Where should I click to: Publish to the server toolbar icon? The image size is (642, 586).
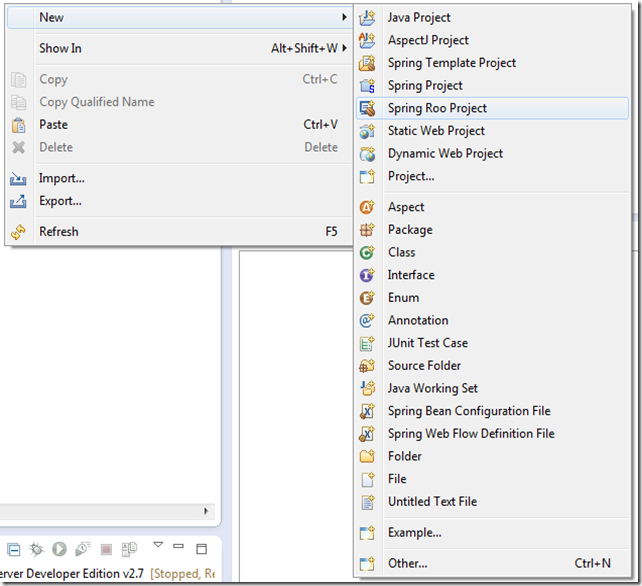(x=129, y=549)
